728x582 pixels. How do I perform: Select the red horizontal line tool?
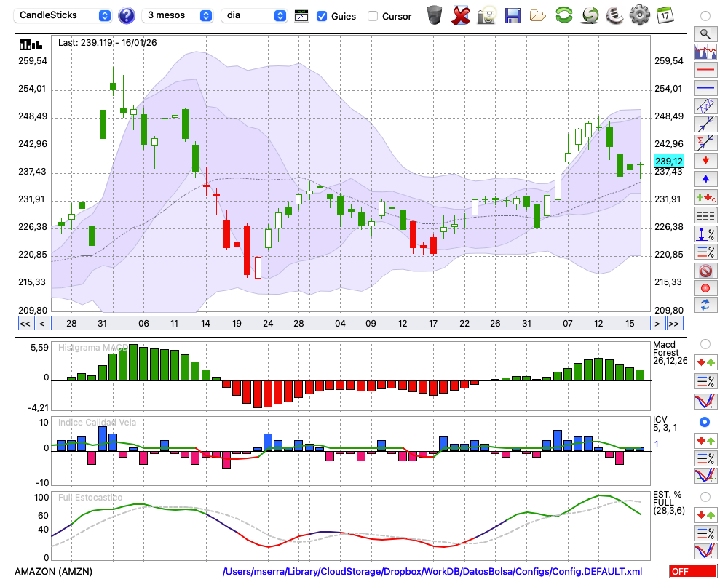tap(705, 71)
